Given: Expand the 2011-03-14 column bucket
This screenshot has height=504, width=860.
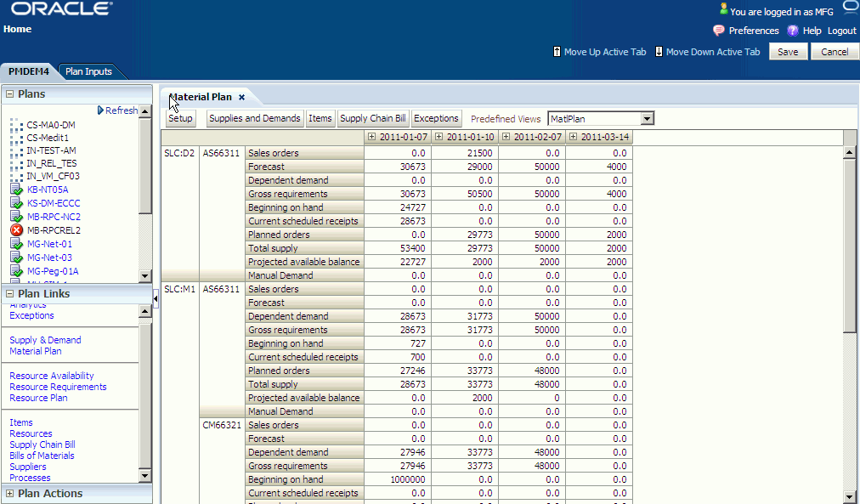Looking at the screenshot, I should [x=573, y=137].
